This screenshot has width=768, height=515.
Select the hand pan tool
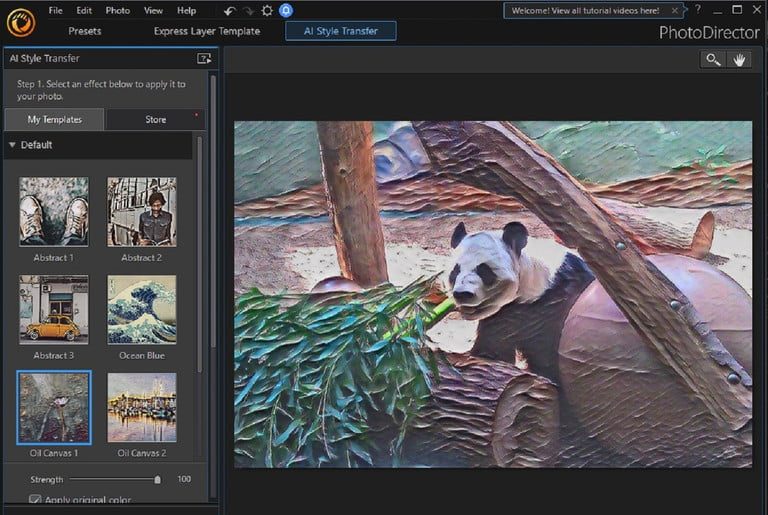[740, 59]
